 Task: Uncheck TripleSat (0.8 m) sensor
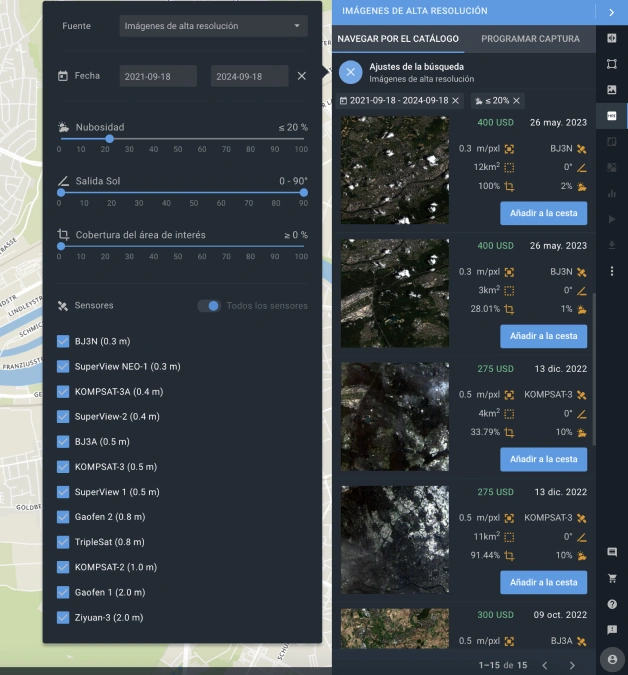(x=63, y=542)
